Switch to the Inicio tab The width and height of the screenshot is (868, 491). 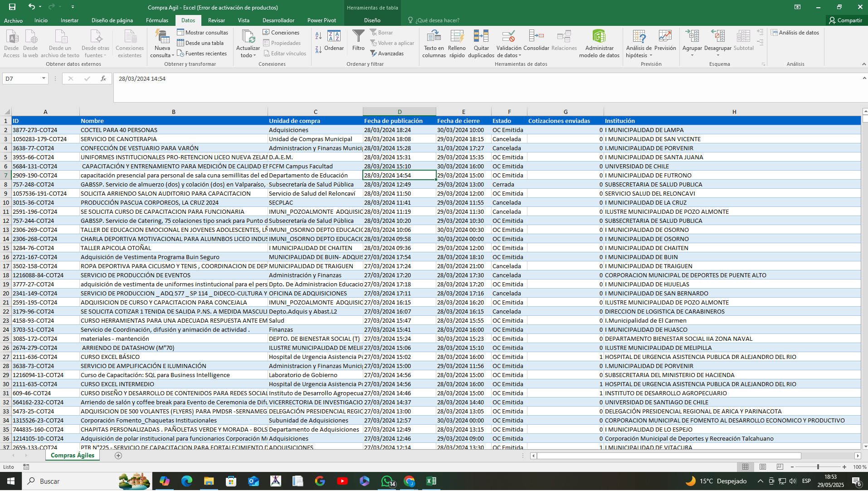click(41, 20)
